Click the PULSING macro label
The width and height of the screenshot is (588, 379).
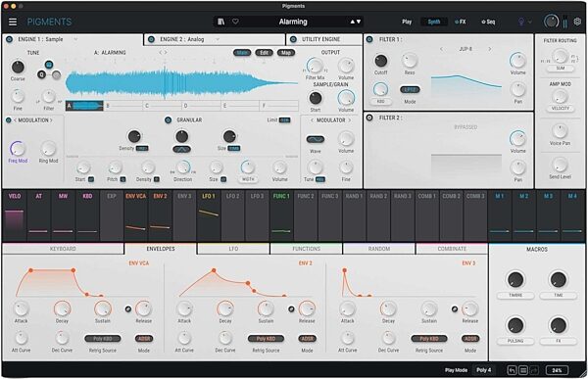pyautogui.click(x=515, y=341)
